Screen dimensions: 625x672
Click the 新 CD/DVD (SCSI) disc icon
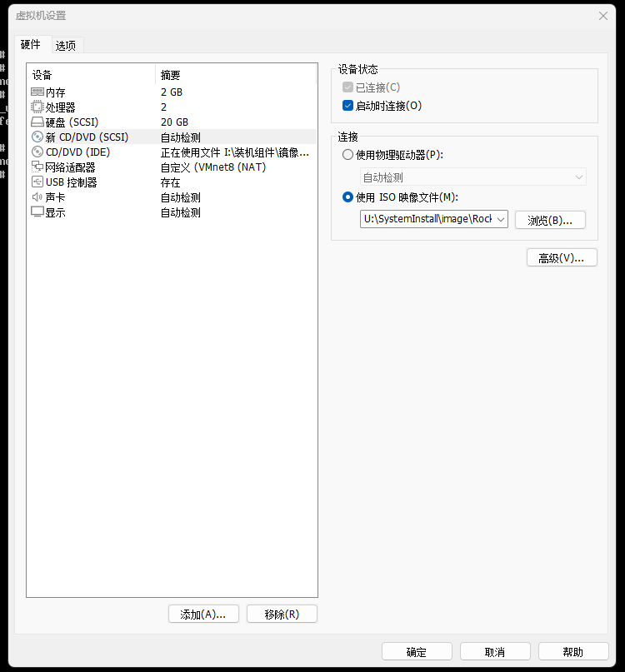pos(37,137)
